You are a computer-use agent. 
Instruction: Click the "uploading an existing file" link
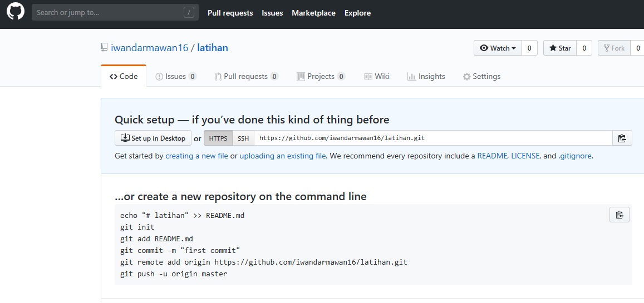click(x=283, y=156)
